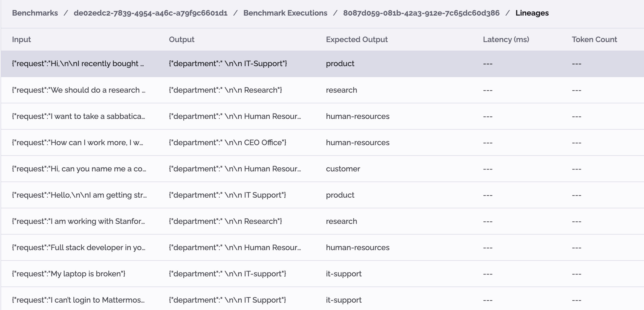Click the row with expected output customer
The width and height of the screenshot is (644, 310).
tap(343, 169)
